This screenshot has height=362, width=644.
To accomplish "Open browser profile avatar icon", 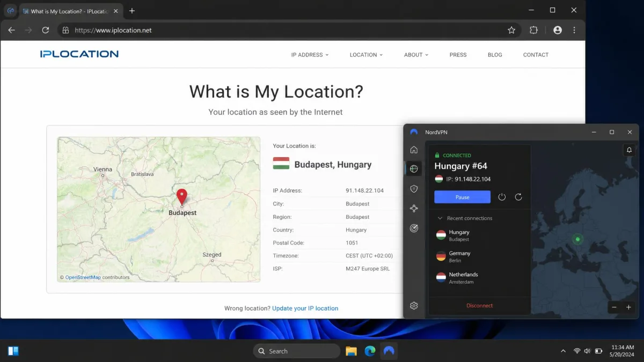I will point(558,30).
